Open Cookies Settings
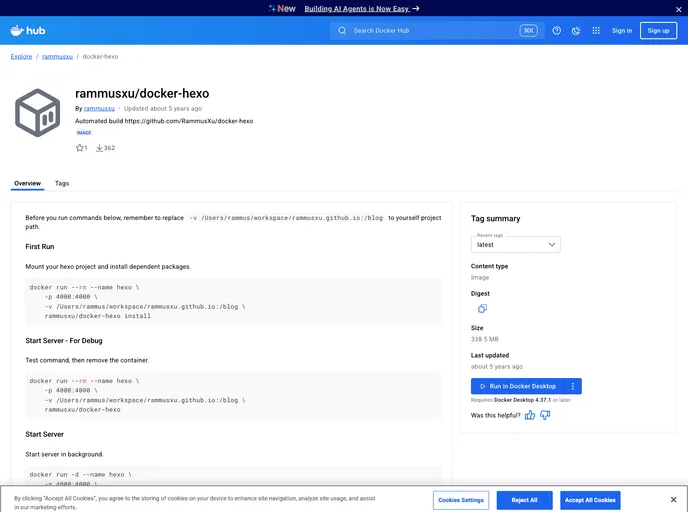This screenshot has width=688, height=512. (461, 500)
